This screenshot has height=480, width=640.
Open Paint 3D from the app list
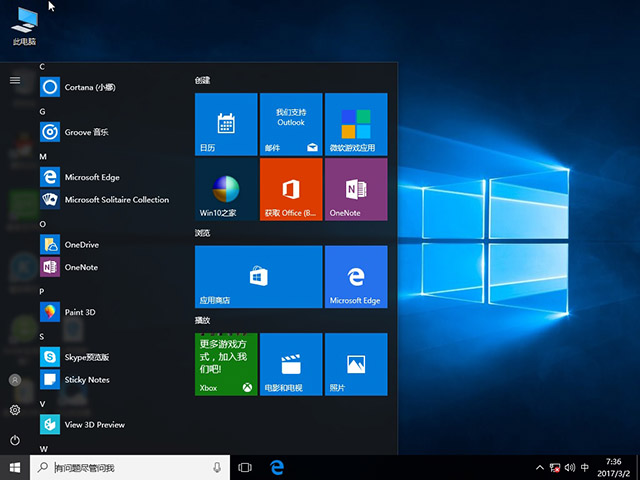tap(80, 312)
